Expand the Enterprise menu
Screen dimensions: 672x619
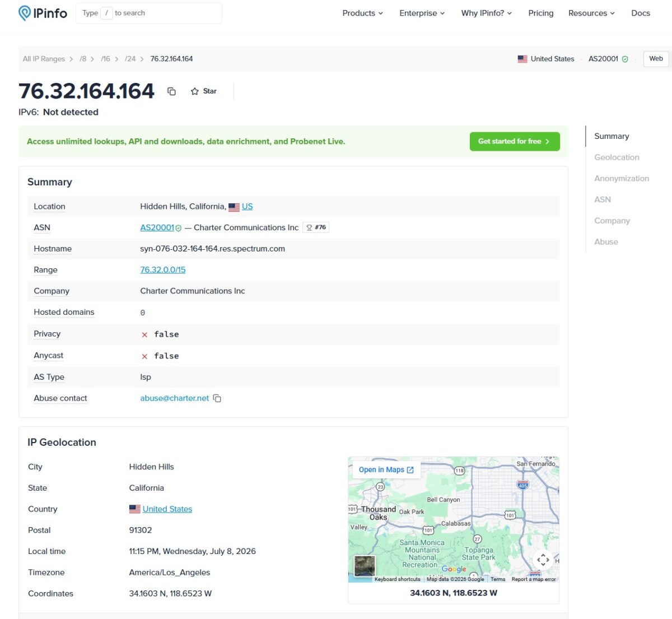(422, 13)
